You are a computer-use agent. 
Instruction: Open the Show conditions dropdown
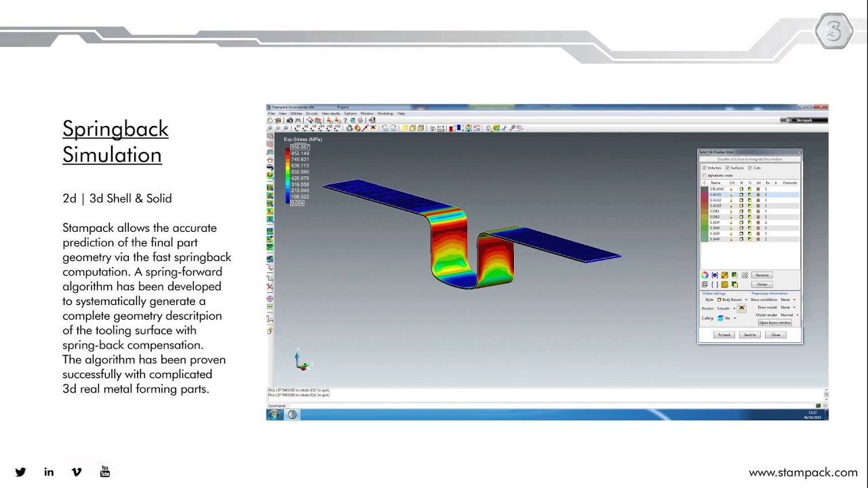point(788,300)
